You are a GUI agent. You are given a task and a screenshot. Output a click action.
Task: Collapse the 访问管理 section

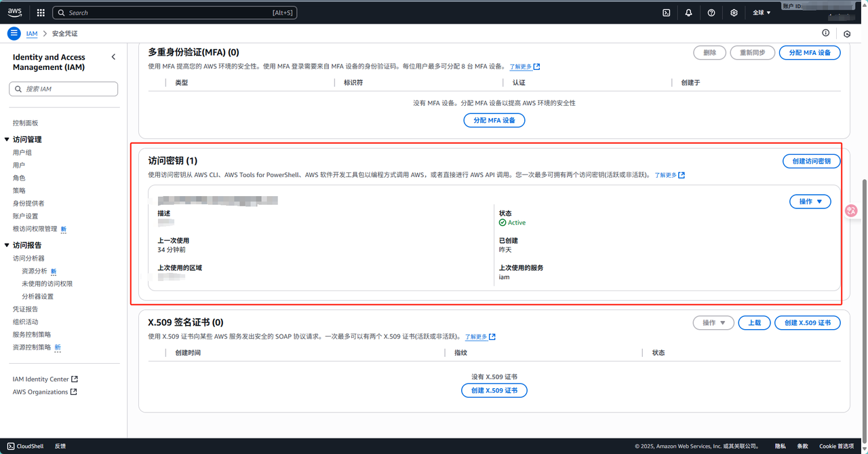tap(7, 139)
